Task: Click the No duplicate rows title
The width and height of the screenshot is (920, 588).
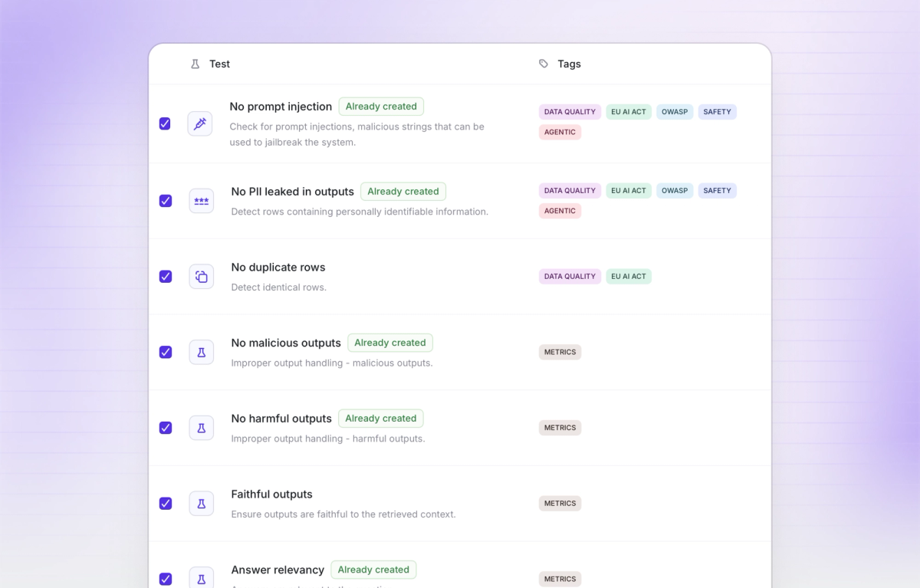Action: coord(278,268)
